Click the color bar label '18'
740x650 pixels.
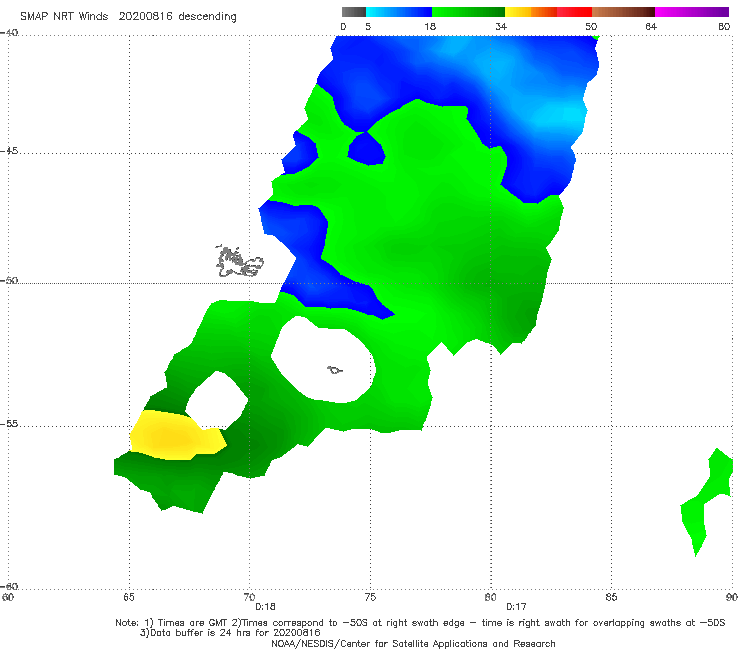coord(430,26)
